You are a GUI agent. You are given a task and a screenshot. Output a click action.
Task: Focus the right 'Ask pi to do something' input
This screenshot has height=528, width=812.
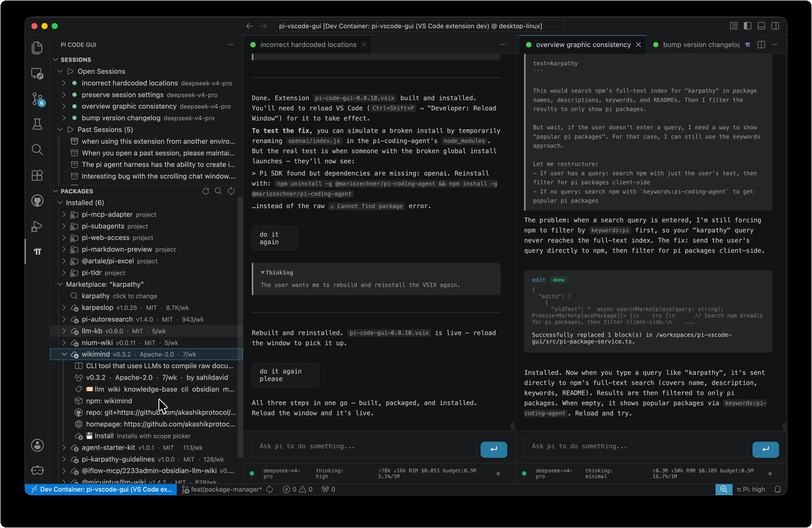click(x=636, y=446)
